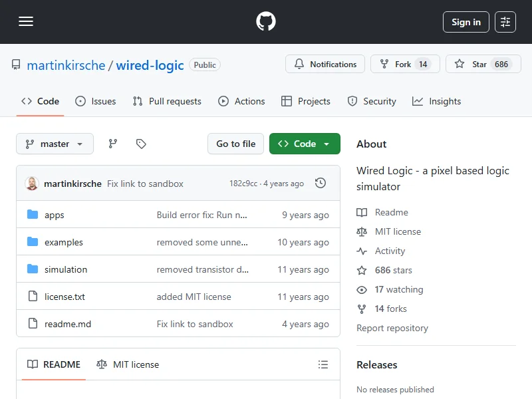Open the README outline list icon
The width and height of the screenshot is (532, 399).
pyautogui.click(x=323, y=364)
